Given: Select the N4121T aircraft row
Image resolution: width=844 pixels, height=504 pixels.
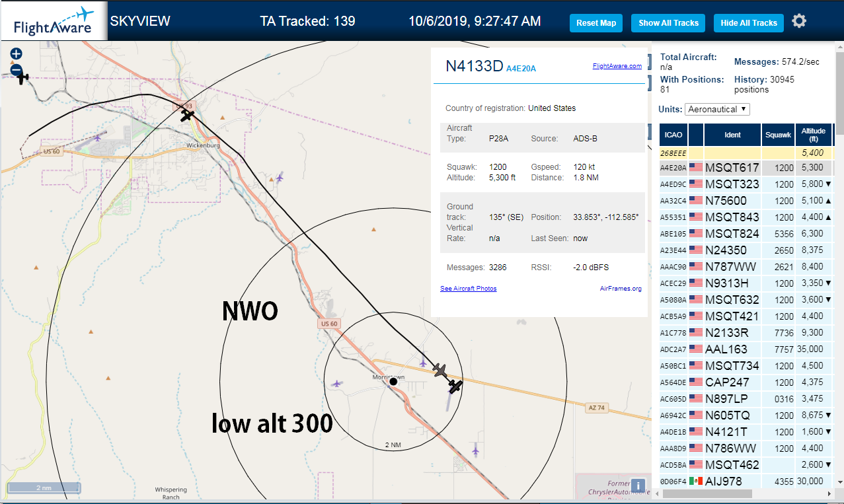Looking at the screenshot, I should [x=746, y=432].
